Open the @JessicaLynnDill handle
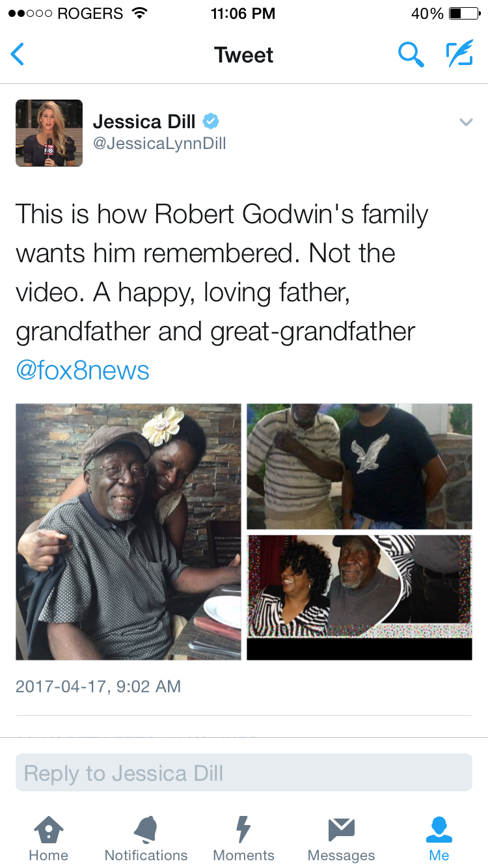This screenshot has width=488, height=868. pos(159,144)
